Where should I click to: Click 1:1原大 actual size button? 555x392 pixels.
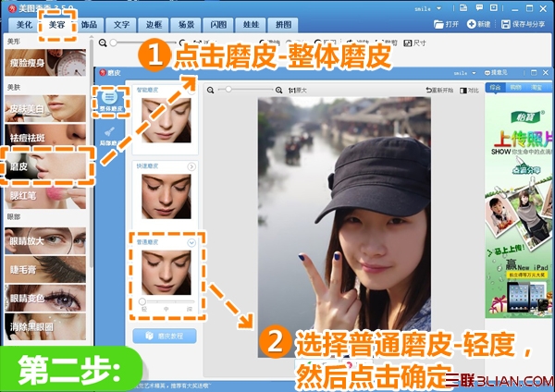[297, 91]
